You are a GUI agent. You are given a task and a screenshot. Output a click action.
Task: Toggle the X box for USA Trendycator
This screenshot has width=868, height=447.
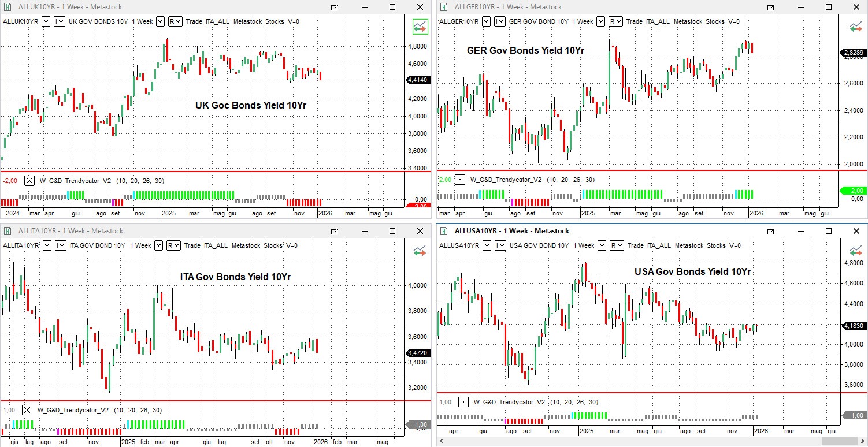[x=463, y=402]
